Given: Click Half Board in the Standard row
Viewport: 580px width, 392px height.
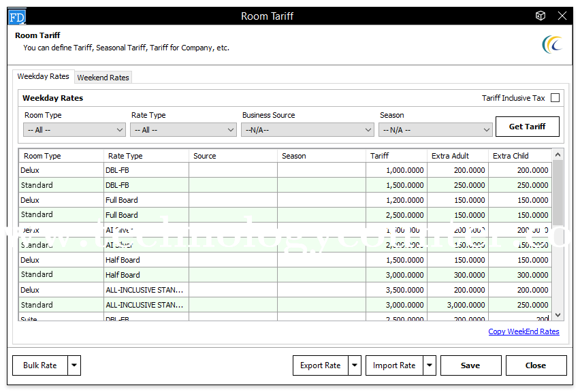Looking at the screenshot, I should 146,275.
